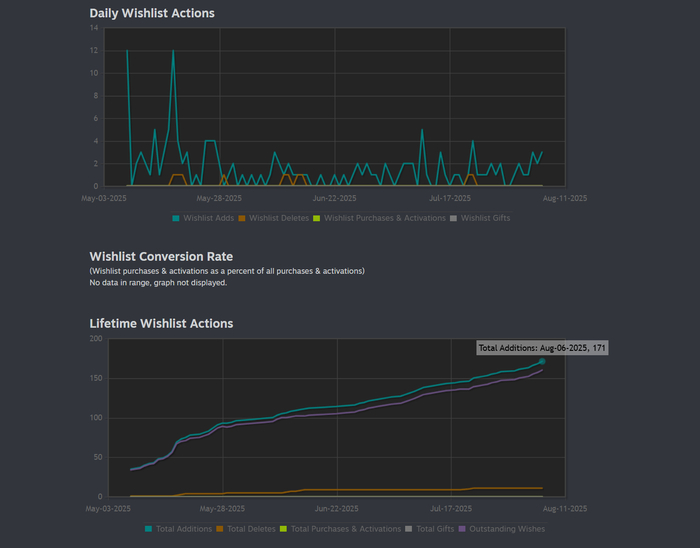Click the Total Additions 171 tooltip
Viewport: 700px width, 548px height.
(542, 348)
